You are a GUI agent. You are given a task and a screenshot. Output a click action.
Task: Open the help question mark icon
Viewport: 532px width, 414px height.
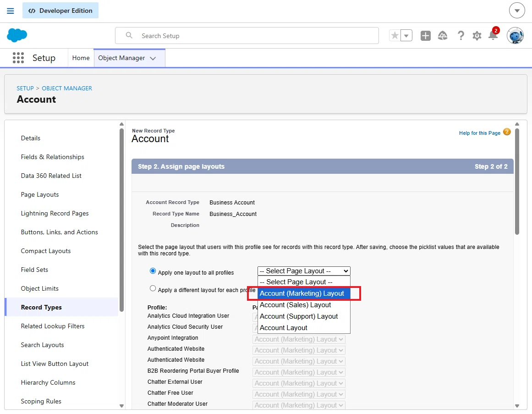461,36
